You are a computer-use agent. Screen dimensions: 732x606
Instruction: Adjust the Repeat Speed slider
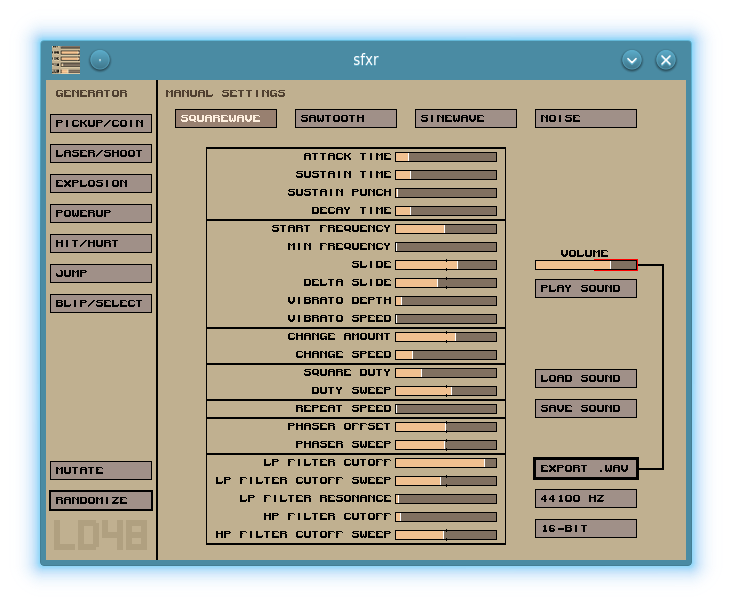tap(446, 409)
